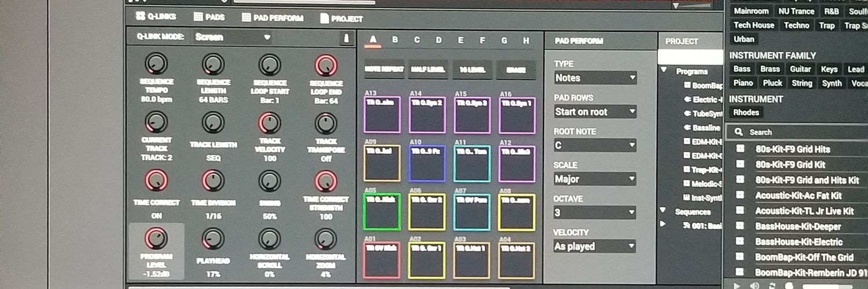Expand the 001 sequence tree entry

pos(663,224)
